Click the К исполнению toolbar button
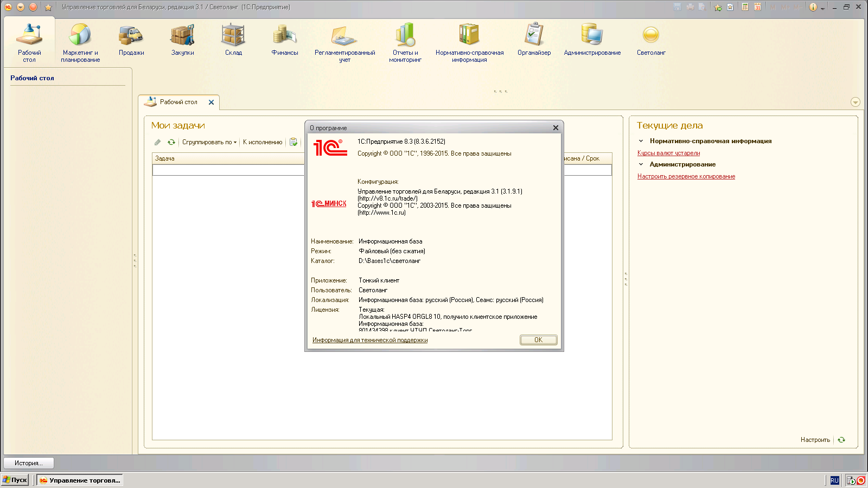This screenshot has height=488, width=868. point(263,142)
